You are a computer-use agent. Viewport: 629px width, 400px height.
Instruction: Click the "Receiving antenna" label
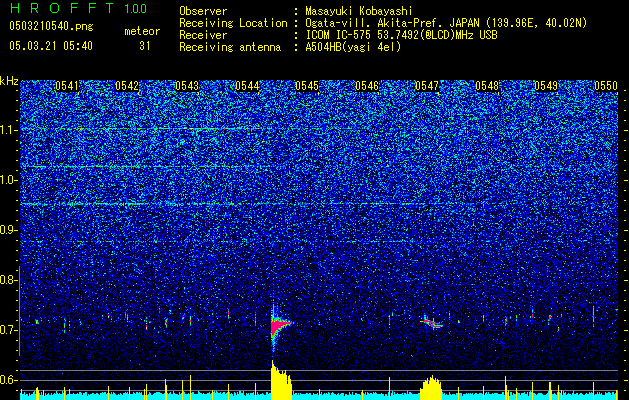(230, 47)
